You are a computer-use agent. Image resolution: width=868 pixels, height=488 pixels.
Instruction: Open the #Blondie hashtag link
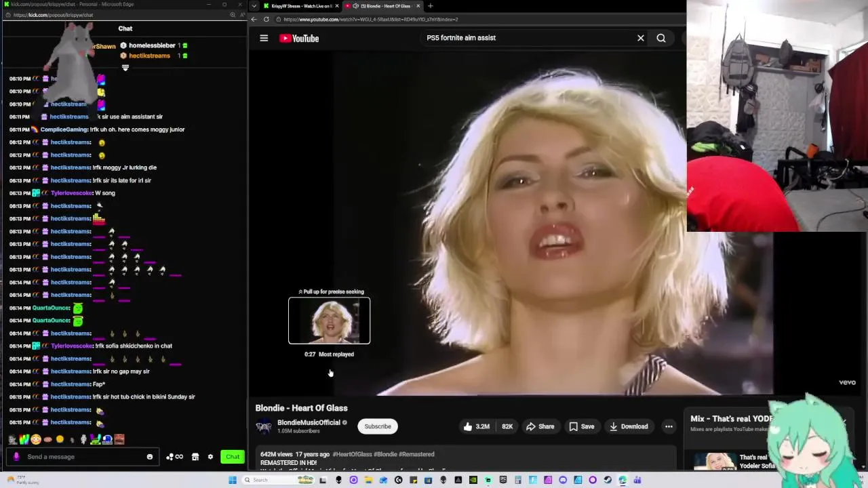386,454
